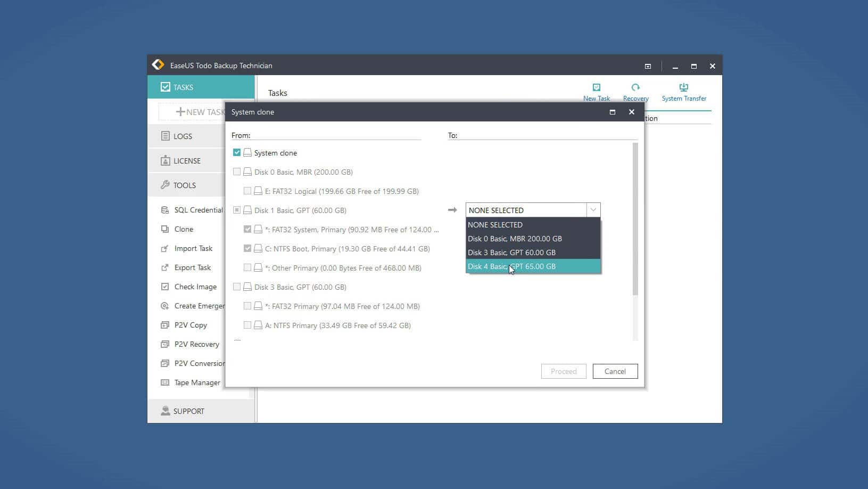Viewport: 868px width, 489px height.
Task: Open the LOGS sidebar section
Action: [x=186, y=136]
